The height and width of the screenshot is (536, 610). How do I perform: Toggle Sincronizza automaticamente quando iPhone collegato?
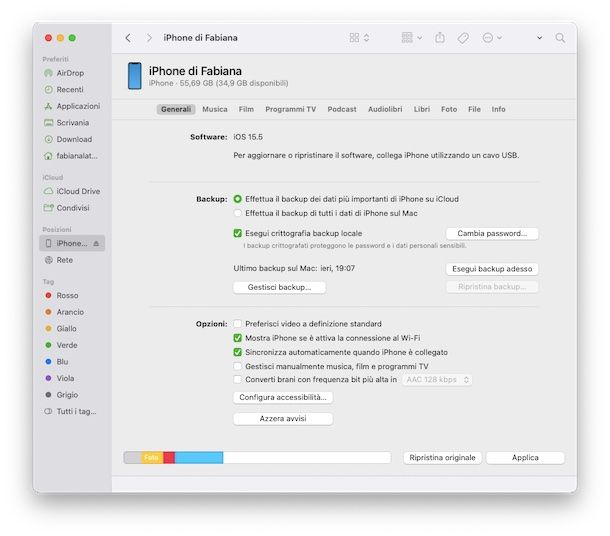point(237,352)
